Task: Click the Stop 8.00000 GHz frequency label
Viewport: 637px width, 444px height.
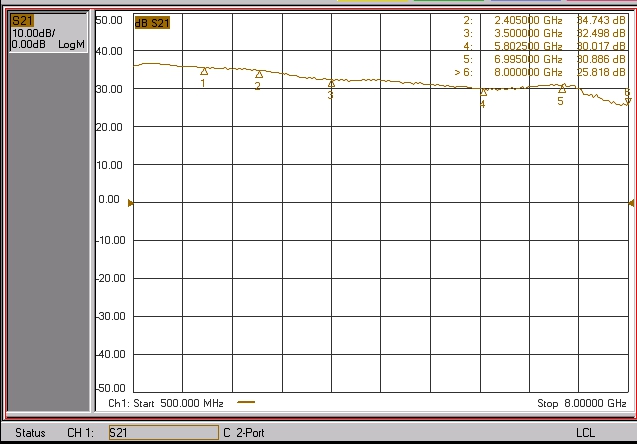Action: click(x=581, y=403)
